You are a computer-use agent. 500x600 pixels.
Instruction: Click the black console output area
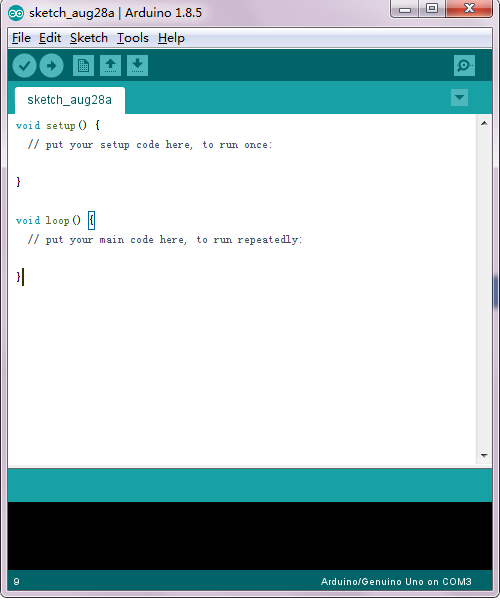point(250,536)
